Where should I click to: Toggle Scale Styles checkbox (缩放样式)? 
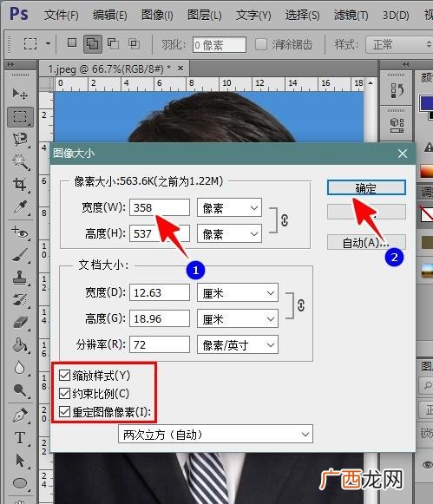64,375
